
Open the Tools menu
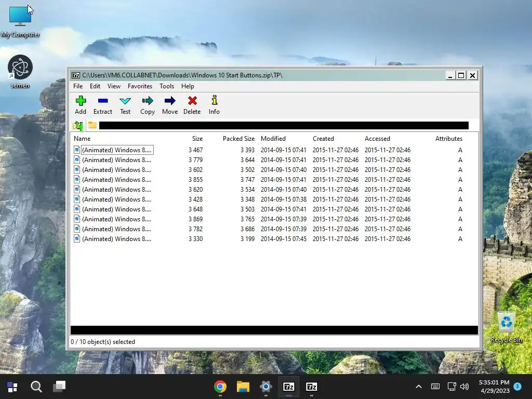167,86
